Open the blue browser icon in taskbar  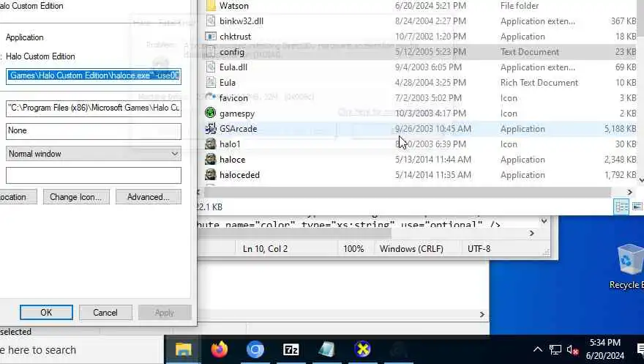255,349
